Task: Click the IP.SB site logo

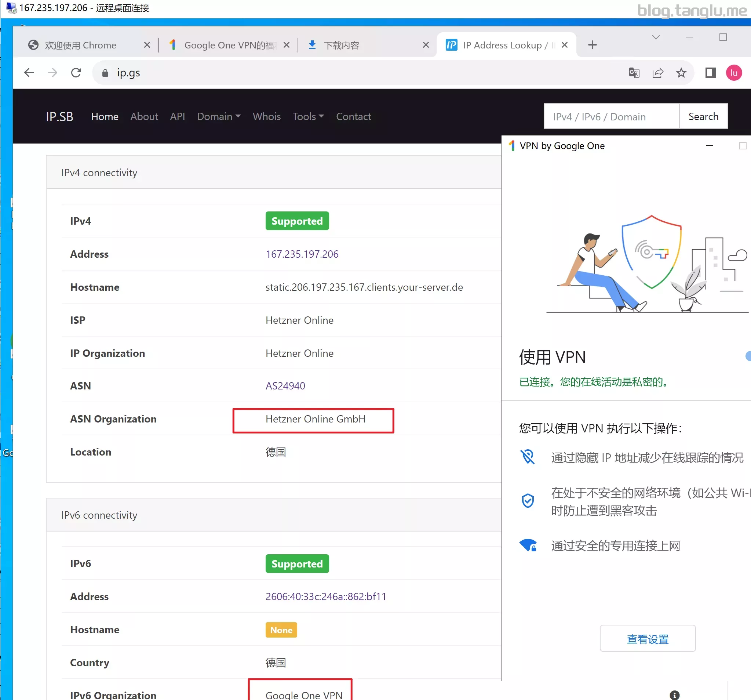Action: coord(59,116)
